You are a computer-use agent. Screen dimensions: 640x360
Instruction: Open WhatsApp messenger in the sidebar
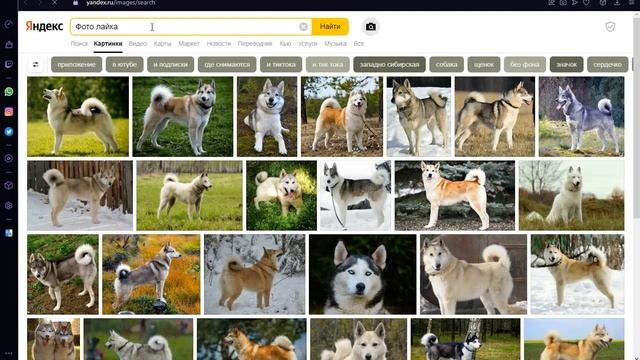pyautogui.click(x=9, y=91)
